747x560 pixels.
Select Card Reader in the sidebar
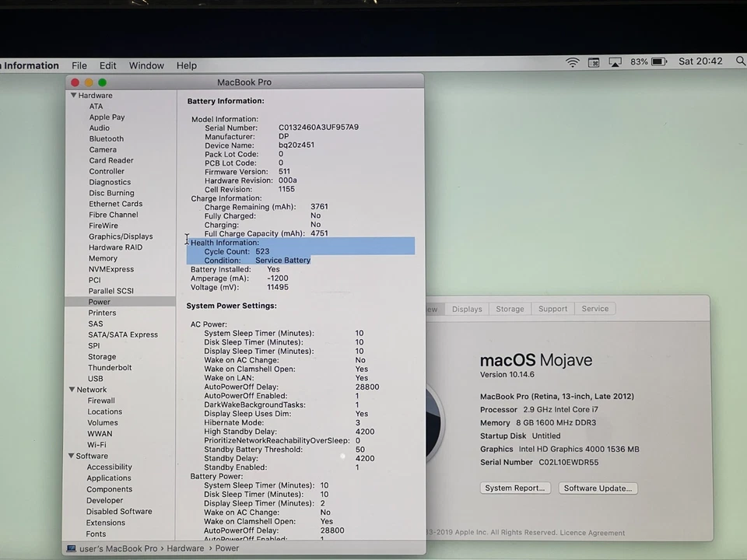click(111, 160)
